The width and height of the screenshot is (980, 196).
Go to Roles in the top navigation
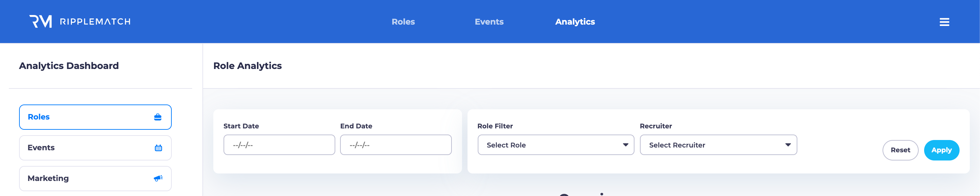403,22
